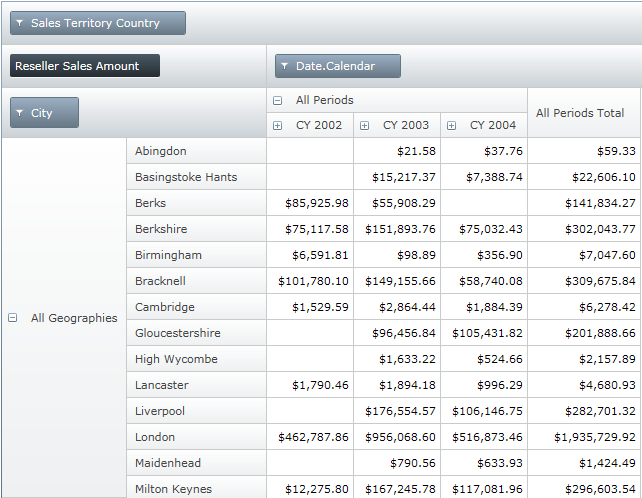Click London's CY 2003 value cell
This screenshot has height=498, width=642.
tap(397, 437)
